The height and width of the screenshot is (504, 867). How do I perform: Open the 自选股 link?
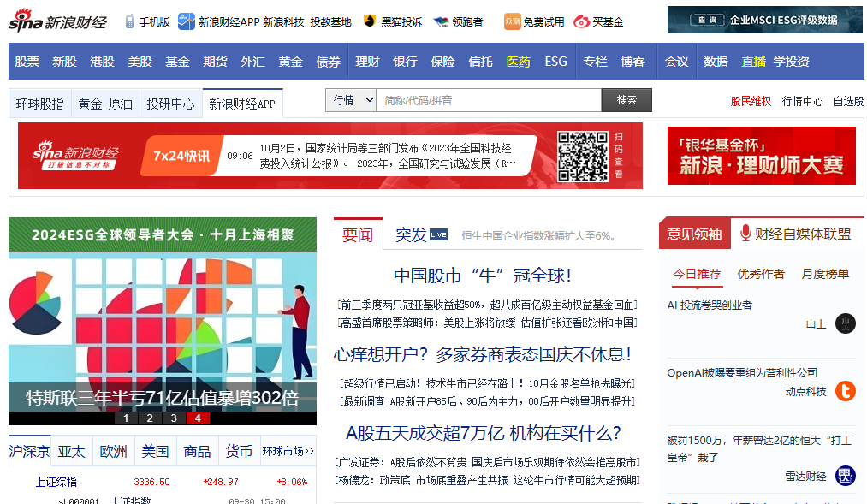848,101
